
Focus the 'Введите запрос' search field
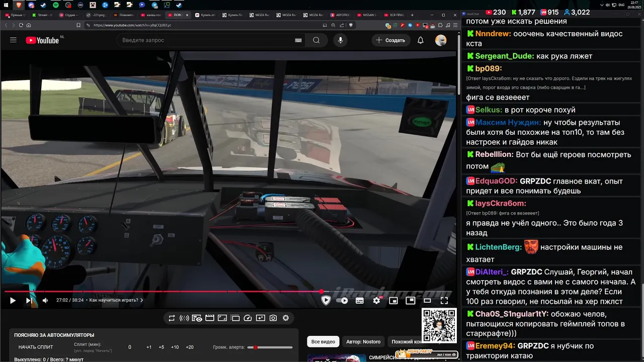pyautogui.click(x=206, y=40)
